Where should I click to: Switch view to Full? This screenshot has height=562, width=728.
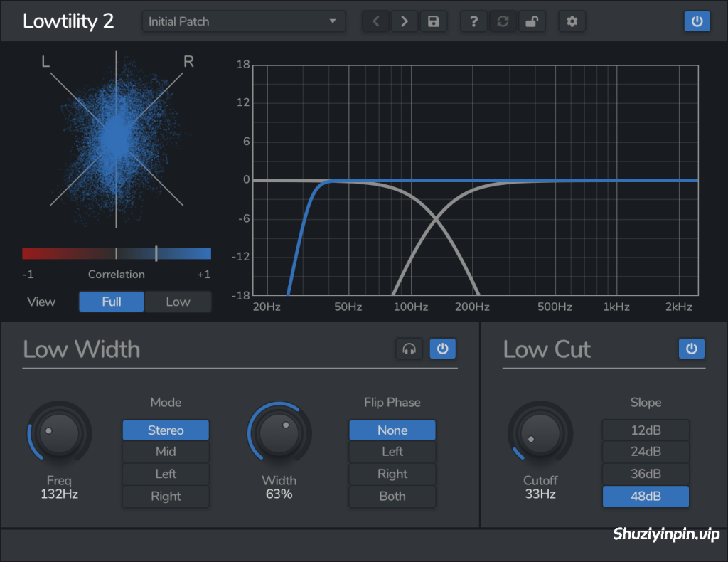(112, 302)
